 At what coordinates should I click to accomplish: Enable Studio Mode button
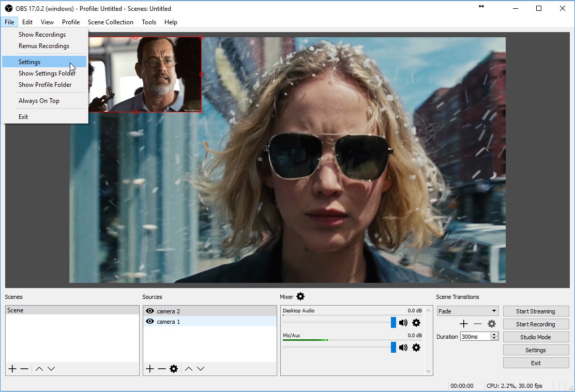536,337
